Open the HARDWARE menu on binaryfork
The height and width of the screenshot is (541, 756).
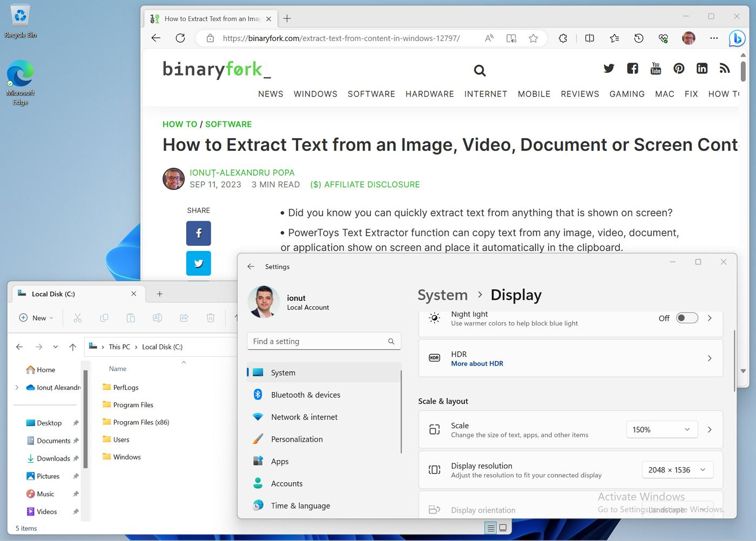point(429,94)
